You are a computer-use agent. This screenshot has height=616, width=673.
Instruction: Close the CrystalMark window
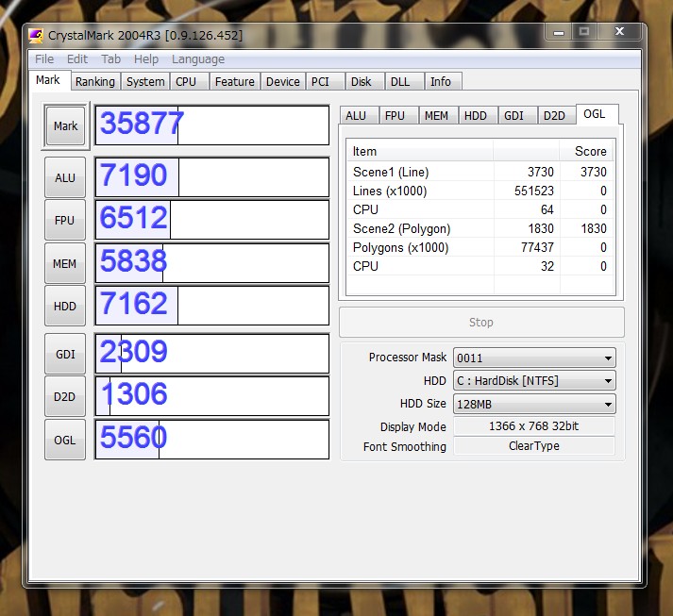[x=619, y=32]
